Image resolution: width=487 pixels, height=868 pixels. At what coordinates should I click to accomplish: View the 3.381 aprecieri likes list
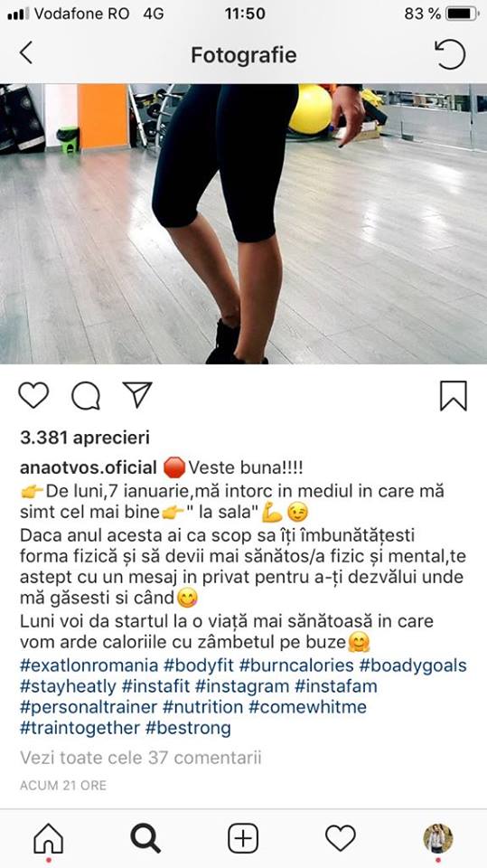pos(85,438)
